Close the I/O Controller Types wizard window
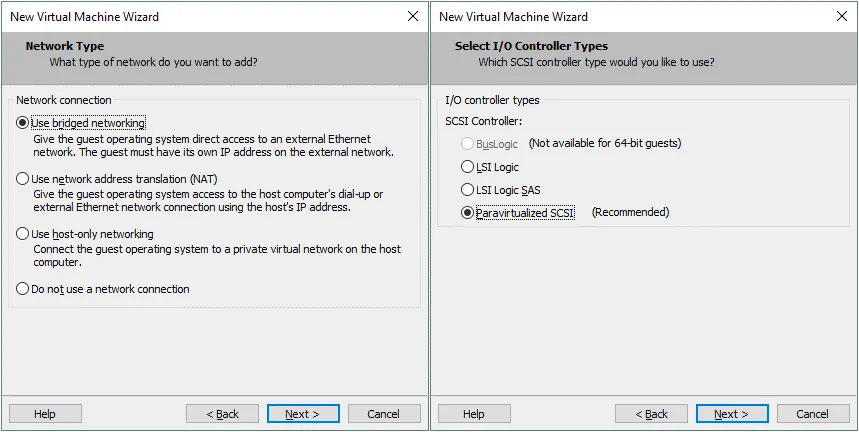Viewport: 859px width, 432px height. click(x=842, y=17)
